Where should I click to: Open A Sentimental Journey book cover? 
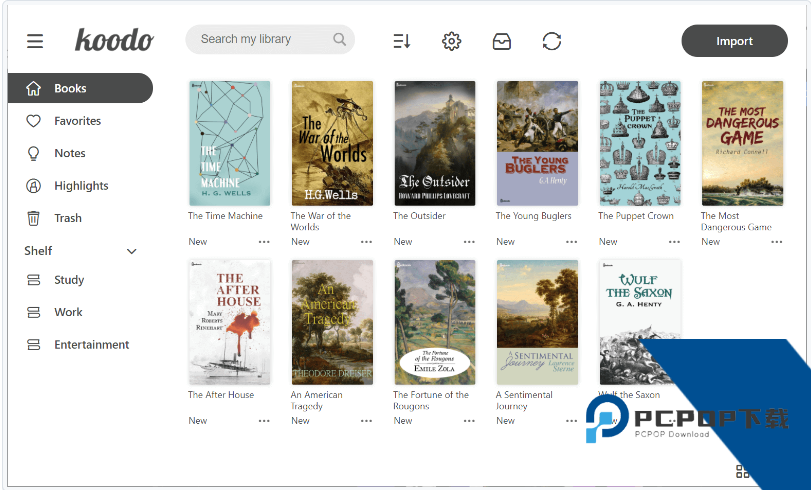tap(537, 322)
